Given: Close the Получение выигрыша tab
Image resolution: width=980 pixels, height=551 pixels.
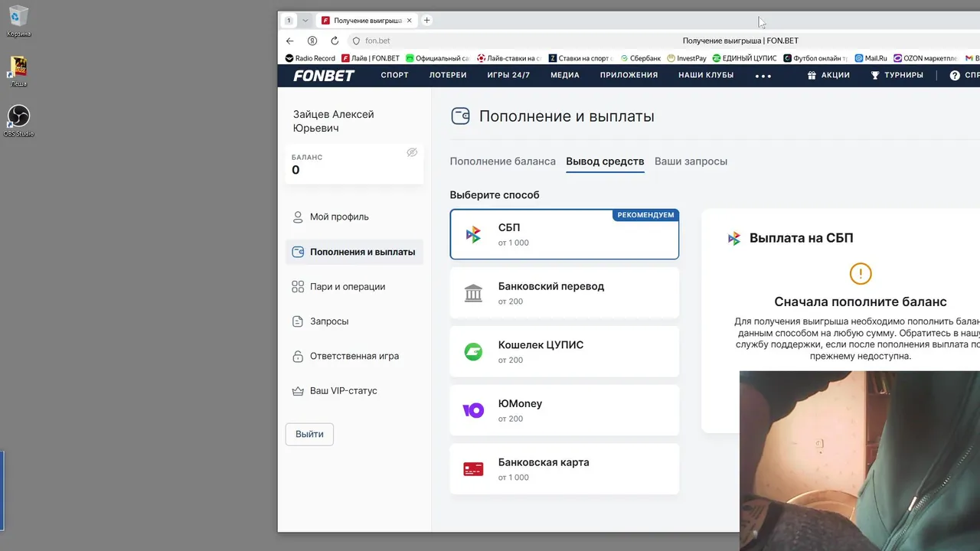Looking at the screenshot, I should click(x=410, y=21).
